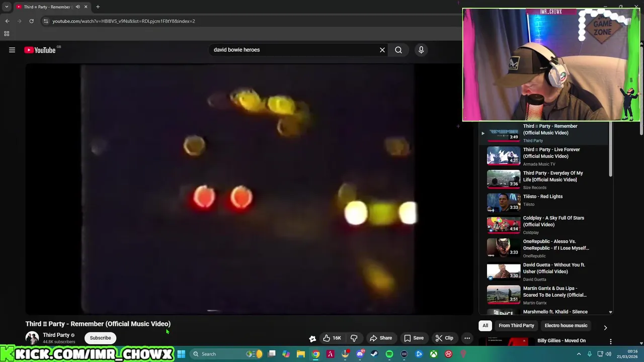Viewport: 644px width, 362px height.
Task: Show more filter chips with right chevron
Action: [x=605, y=327]
